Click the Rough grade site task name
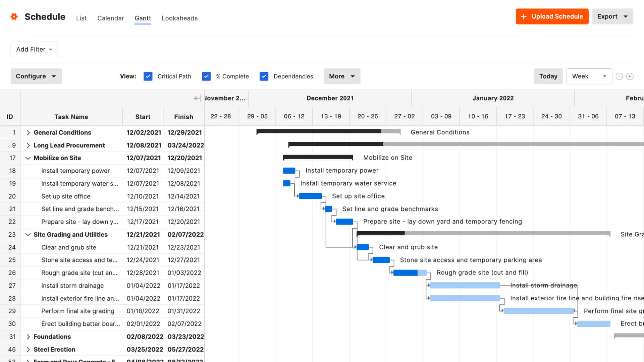This screenshot has height=362, width=644. (x=79, y=273)
